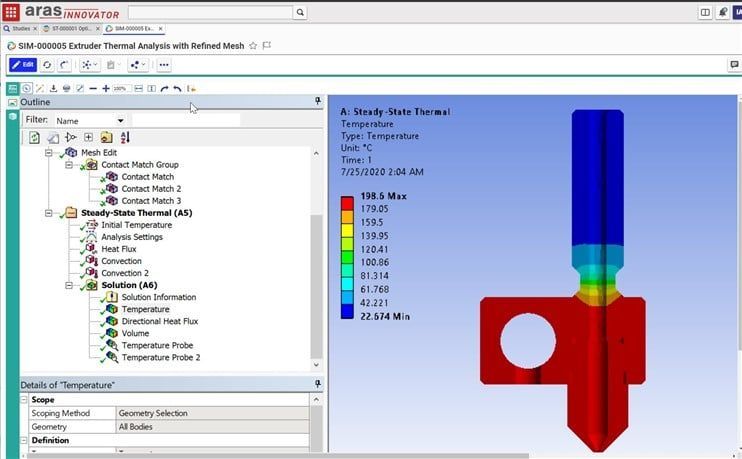
Task: Switch to the ST-000001 tab
Action: 71,29
